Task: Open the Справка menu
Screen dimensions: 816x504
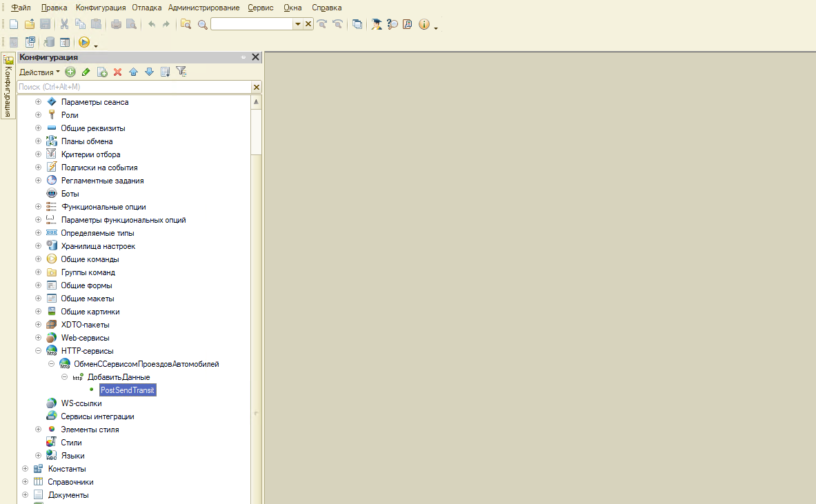Action: [327, 8]
